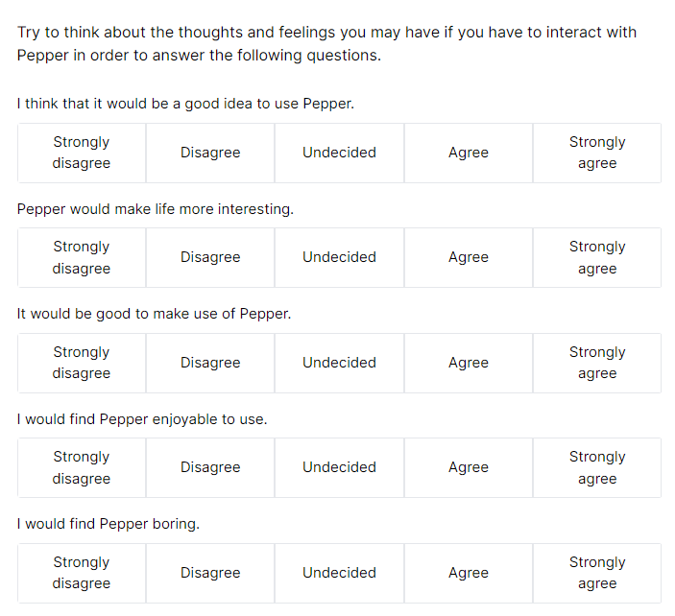The width and height of the screenshot is (675, 616).
Task: Mark Undecided for good idea to use Pepper
Action: 339,153
